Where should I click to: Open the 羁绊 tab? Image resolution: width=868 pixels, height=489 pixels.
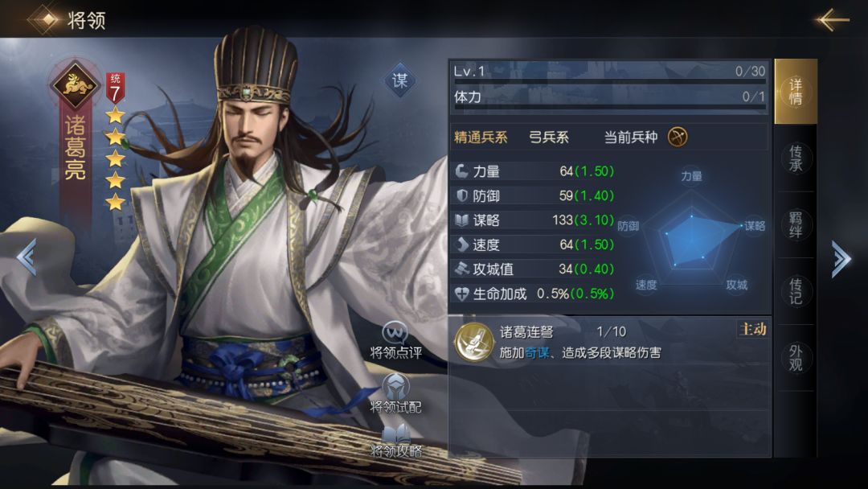pos(796,225)
